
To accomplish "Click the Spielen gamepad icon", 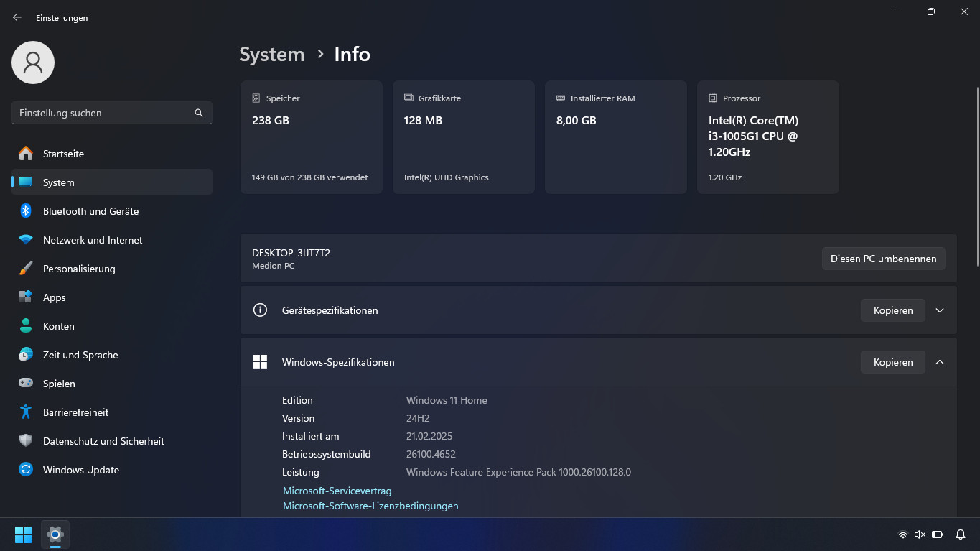I will tap(26, 384).
